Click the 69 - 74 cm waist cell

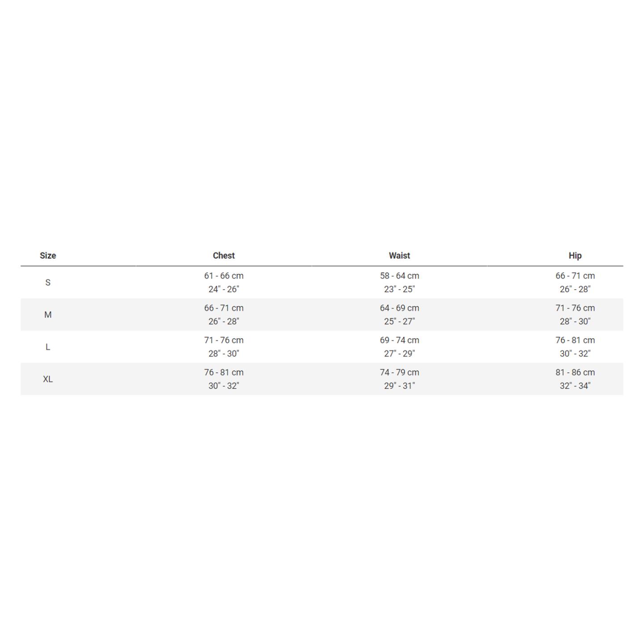(x=399, y=340)
